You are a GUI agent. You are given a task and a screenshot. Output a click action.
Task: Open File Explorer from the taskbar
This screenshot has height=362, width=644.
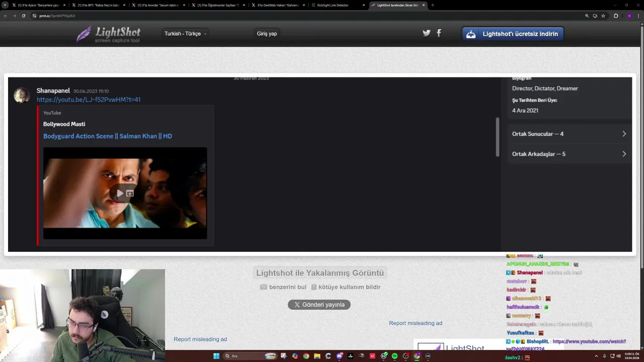[317, 356]
